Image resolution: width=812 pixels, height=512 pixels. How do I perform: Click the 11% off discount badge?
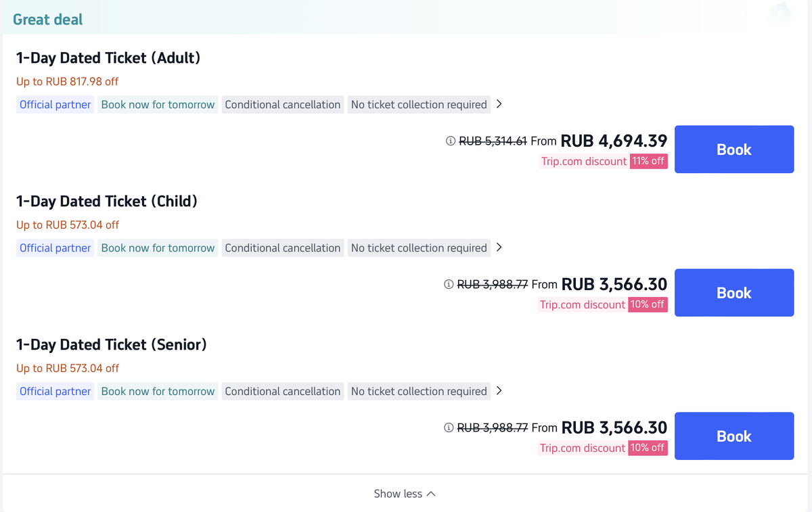648,161
